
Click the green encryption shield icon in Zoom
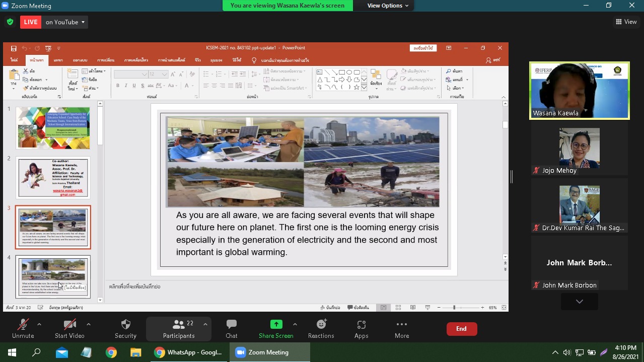point(10,22)
